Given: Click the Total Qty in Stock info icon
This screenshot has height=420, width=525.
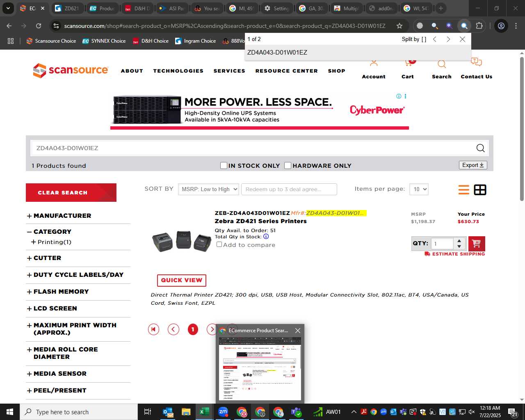Looking at the screenshot, I should tap(266, 237).
